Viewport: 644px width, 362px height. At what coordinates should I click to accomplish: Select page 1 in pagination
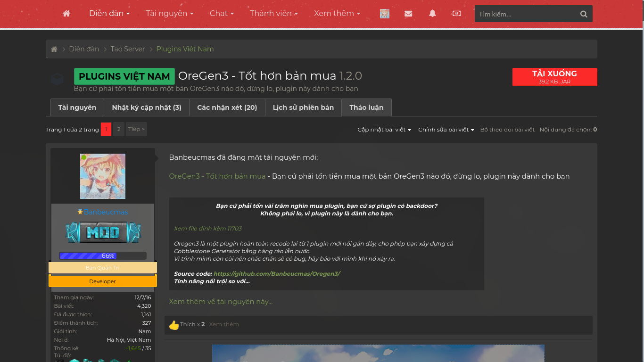(x=106, y=129)
